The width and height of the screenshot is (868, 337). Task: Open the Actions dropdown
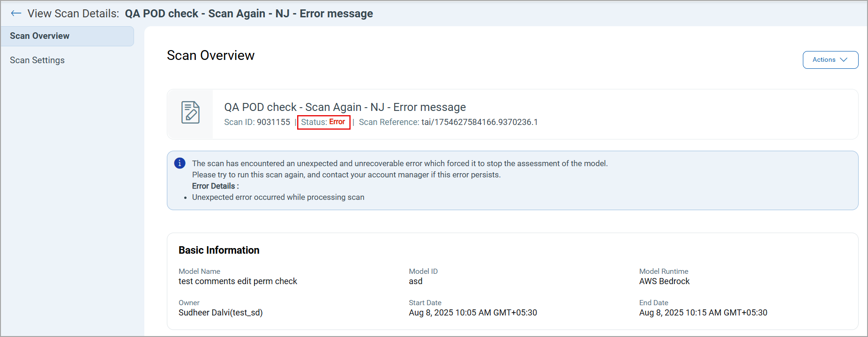(x=830, y=60)
